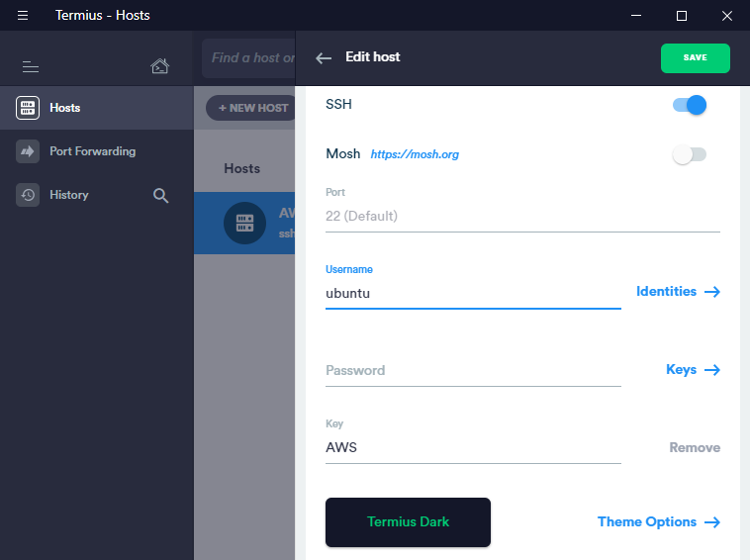Click the Port Forwarding arrow icon
Image resolution: width=750 pixels, height=560 pixels.
pos(28,151)
